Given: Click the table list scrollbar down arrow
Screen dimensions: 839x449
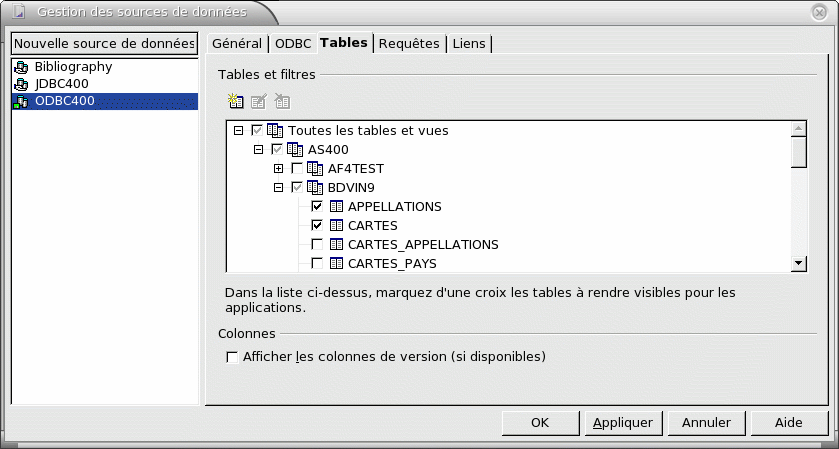Looking at the screenshot, I should click(x=799, y=263).
